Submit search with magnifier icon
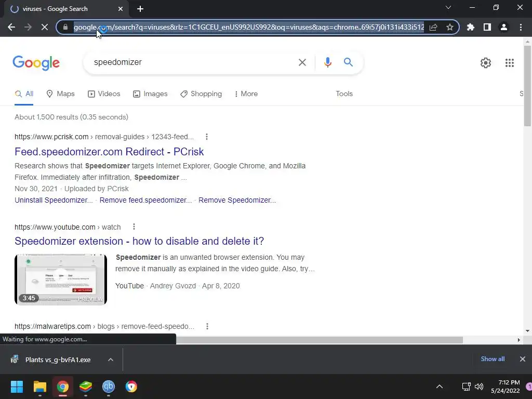Screen dimensions: 532x399 tap(348, 62)
